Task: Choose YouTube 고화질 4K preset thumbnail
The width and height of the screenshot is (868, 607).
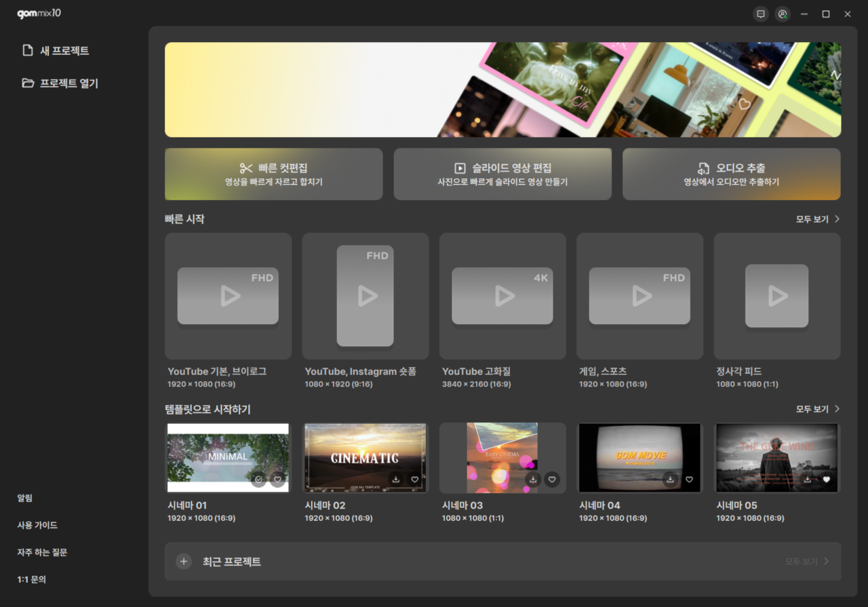Action: 502,296
